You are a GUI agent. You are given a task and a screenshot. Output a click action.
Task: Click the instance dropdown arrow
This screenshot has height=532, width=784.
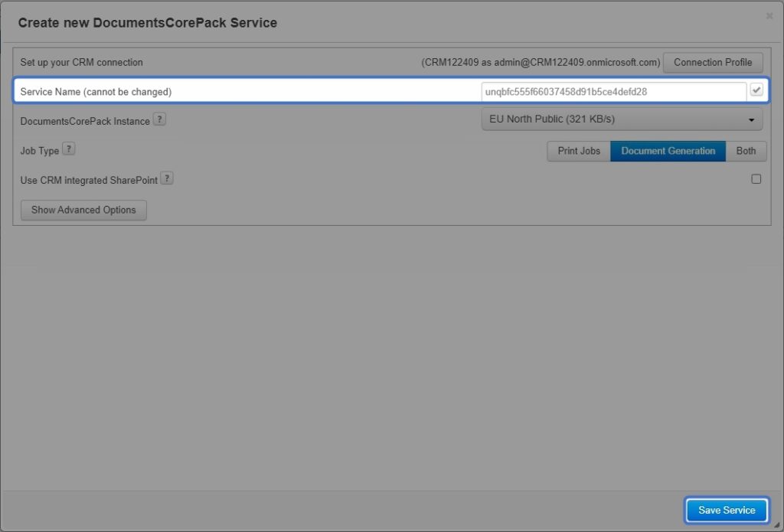click(753, 119)
